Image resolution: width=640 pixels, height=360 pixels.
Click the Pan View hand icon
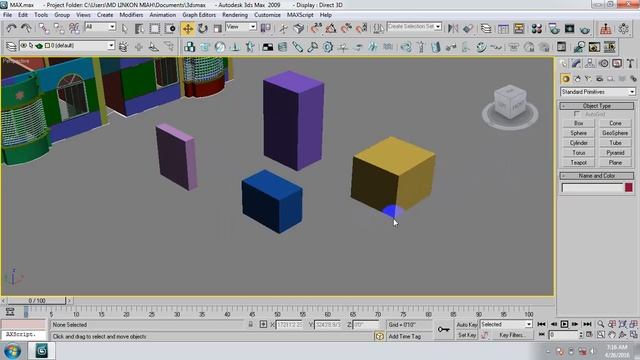point(612,334)
